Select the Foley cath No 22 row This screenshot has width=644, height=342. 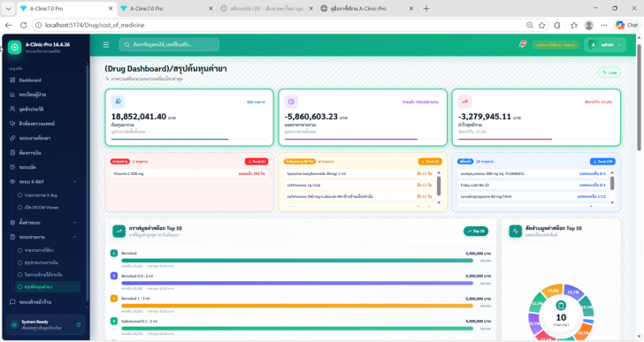533,186
